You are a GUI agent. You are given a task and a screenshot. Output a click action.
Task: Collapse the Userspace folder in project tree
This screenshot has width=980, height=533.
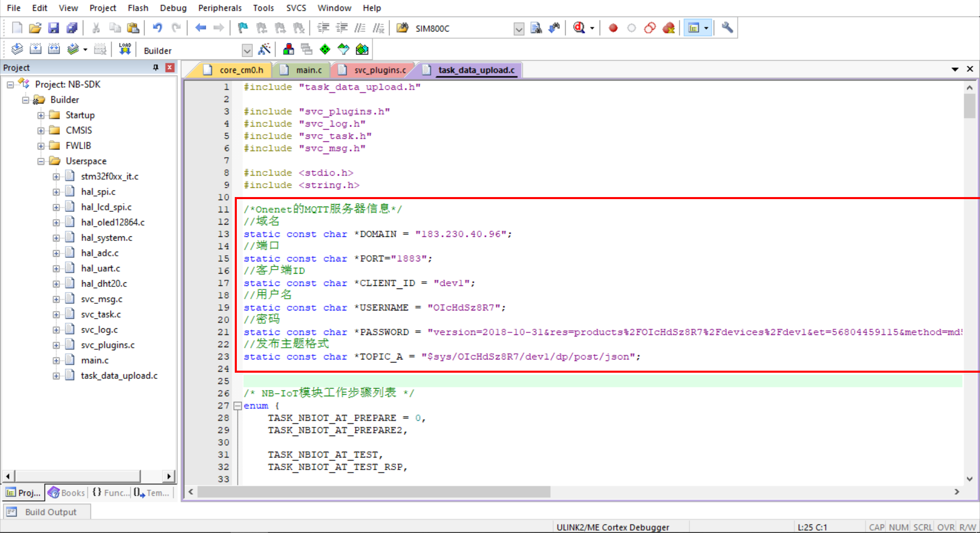(x=41, y=161)
